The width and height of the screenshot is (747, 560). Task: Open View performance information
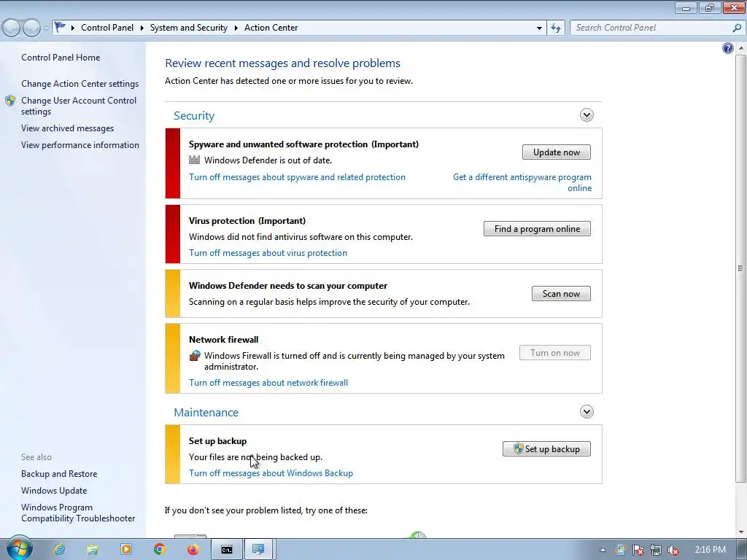(80, 145)
